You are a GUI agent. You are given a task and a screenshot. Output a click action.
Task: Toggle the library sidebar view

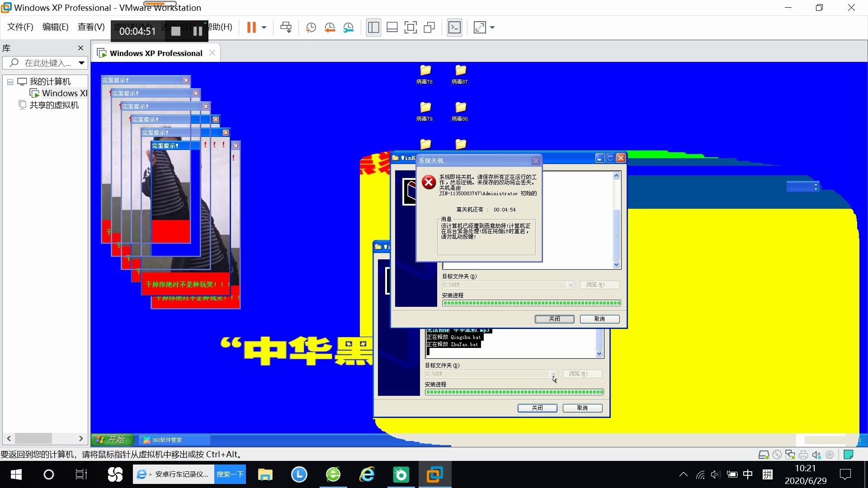pyautogui.click(x=373, y=28)
